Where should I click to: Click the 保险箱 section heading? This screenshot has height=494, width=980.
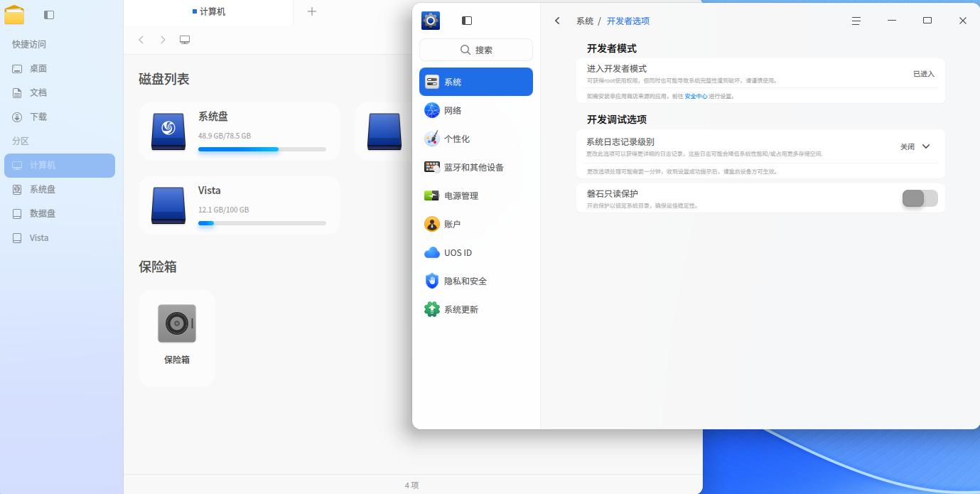tap(158, 267)
